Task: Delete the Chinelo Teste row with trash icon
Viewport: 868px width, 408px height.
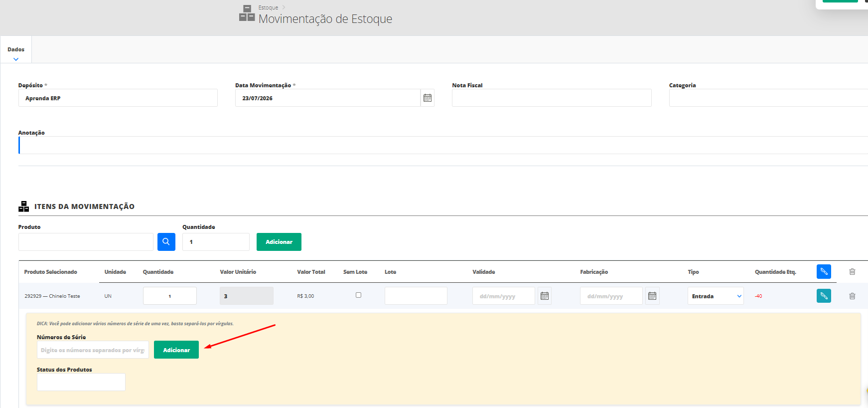Action: [852, 296]
